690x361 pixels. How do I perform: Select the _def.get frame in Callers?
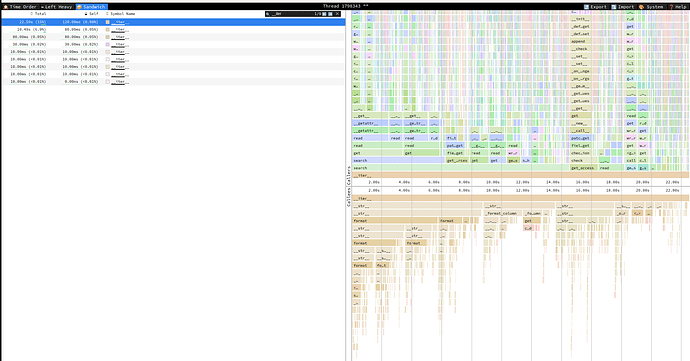tap(581, 26)
